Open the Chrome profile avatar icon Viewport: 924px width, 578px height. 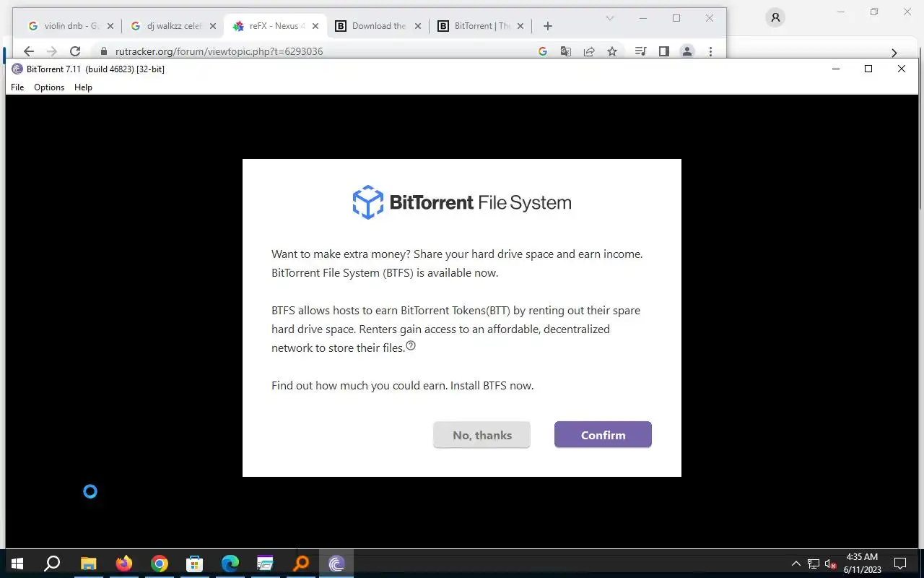click(x=687, y=51)
